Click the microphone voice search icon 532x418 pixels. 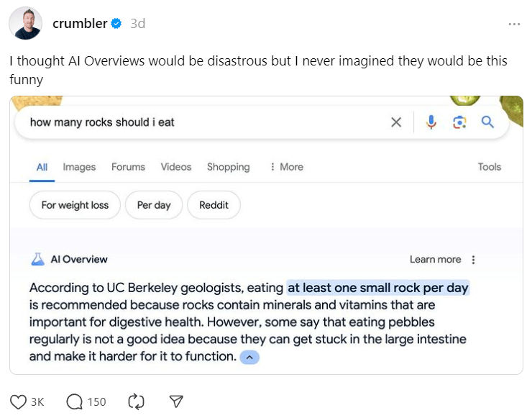coord(431,122)
